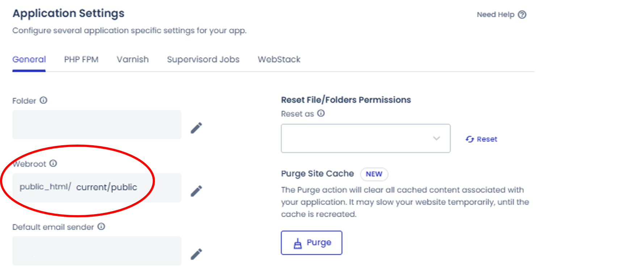
Task: Switch to the General tab
Action: [29, 59]
